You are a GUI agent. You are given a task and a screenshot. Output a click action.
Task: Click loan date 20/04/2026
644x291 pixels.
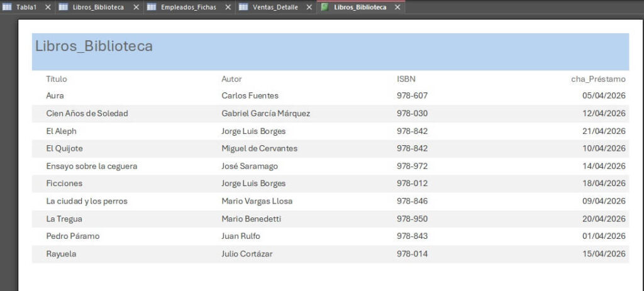(x=604, y=219)
